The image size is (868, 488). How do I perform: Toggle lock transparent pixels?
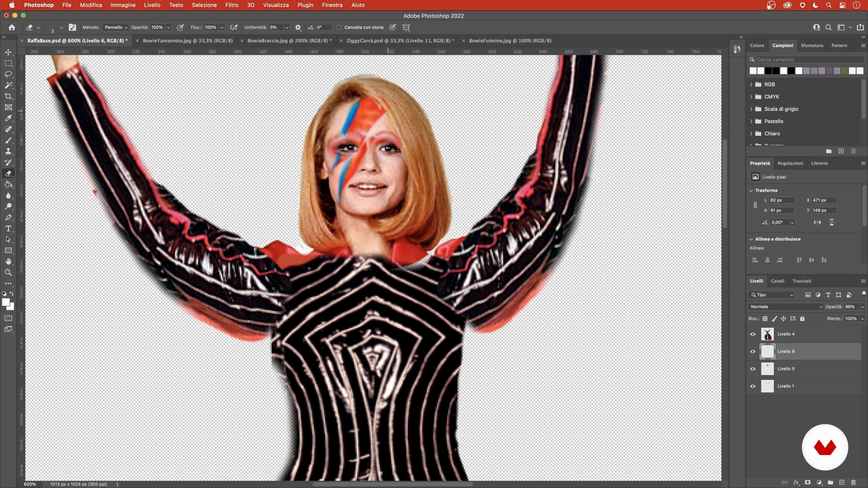tap(765, 319)
